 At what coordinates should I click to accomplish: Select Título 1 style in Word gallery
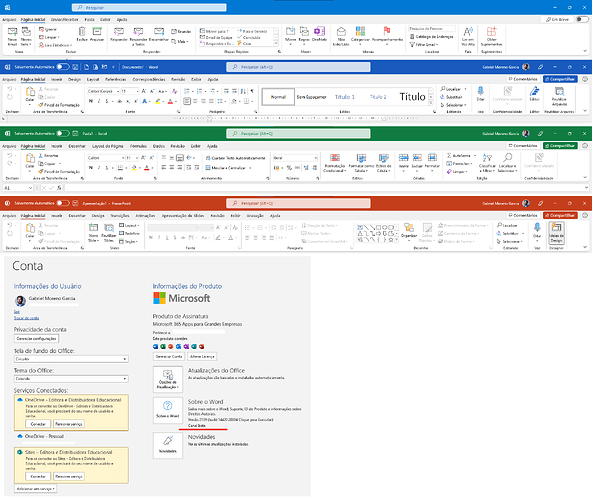pos(345,97)
